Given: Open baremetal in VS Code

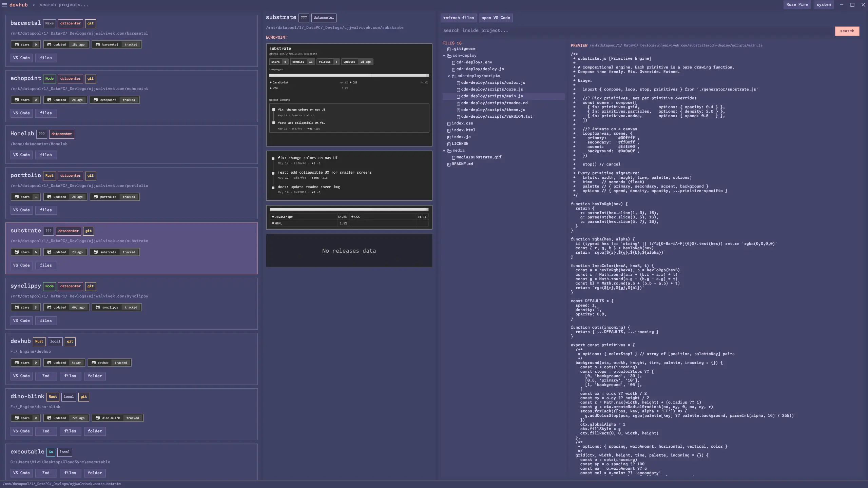Looking at the screenshot, I should (21, 58).
